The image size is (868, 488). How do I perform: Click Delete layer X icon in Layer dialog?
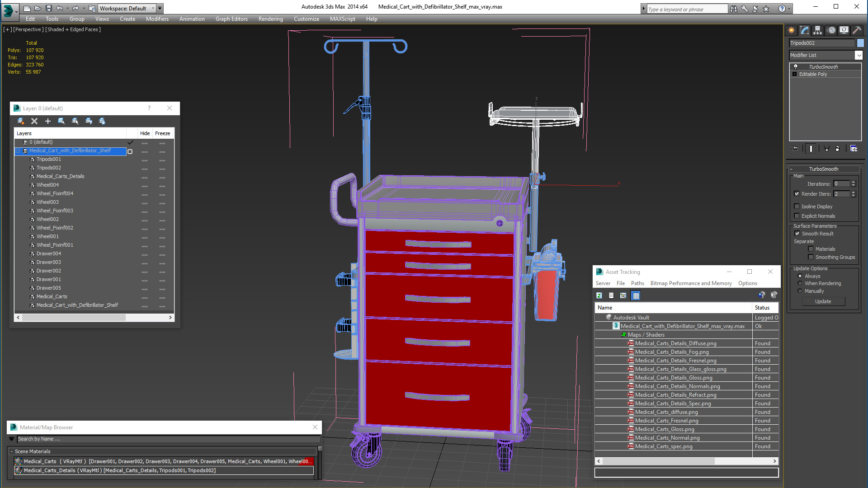[x=34, y=121]
